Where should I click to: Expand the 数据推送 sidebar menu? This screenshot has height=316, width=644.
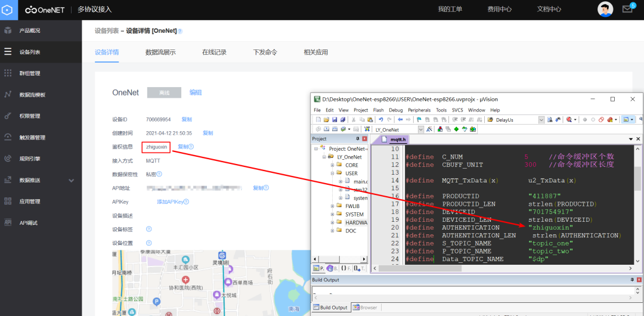click(x=71, y=180)
